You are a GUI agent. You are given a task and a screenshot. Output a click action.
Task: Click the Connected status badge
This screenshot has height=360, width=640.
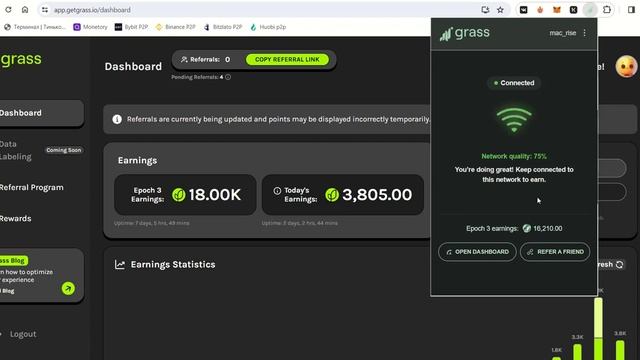[514, 83]
